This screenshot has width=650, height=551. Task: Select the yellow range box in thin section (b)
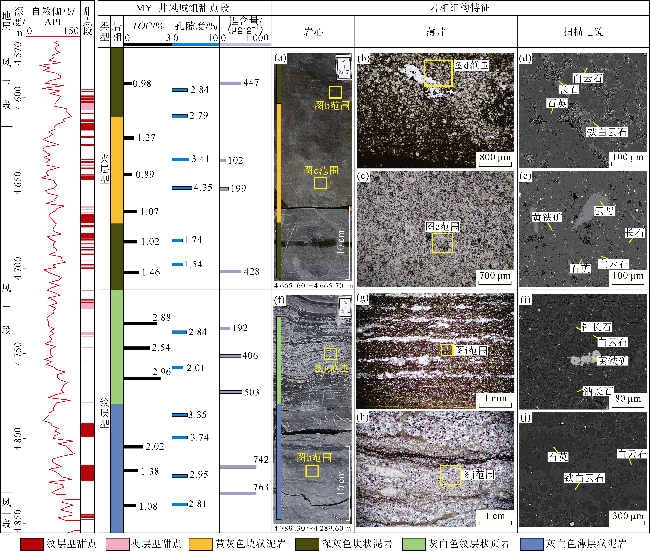pos(437,72)
